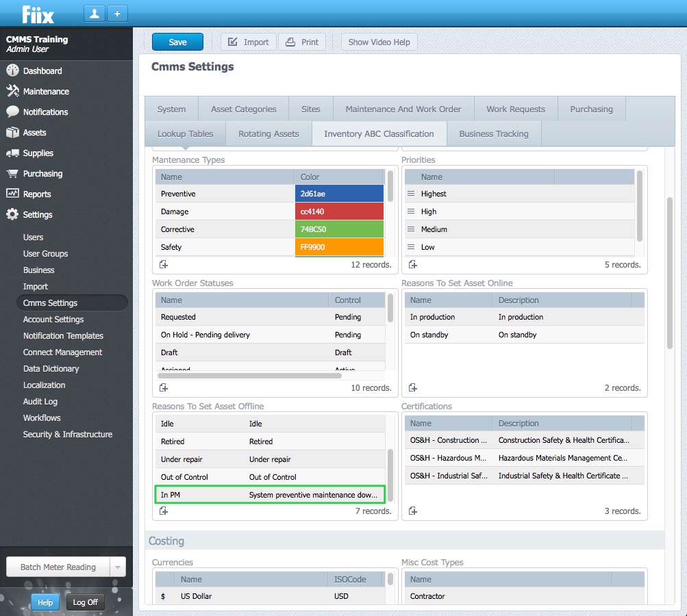Open Inventory ABC Classification tab
The image size is (687, 616).
(x=379, y=134)
